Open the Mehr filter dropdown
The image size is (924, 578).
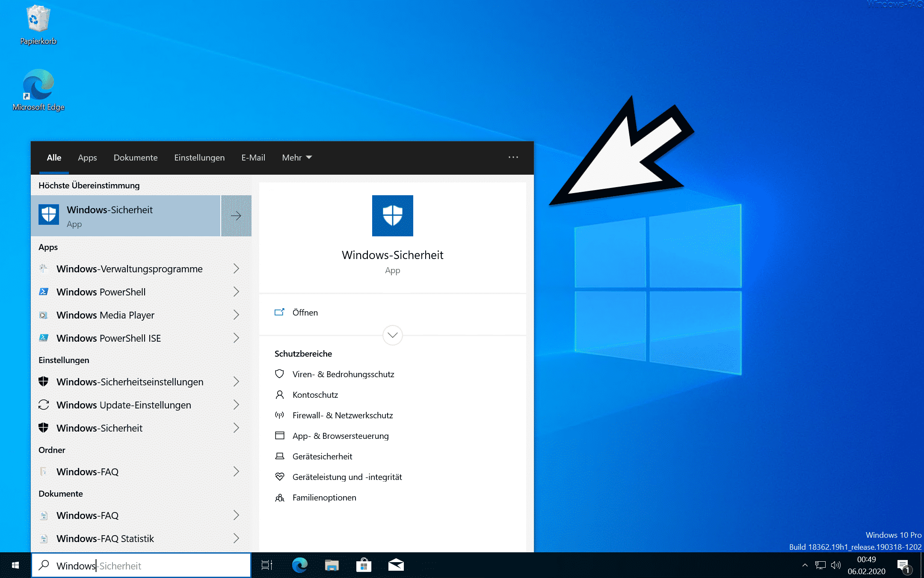(297, 158)
